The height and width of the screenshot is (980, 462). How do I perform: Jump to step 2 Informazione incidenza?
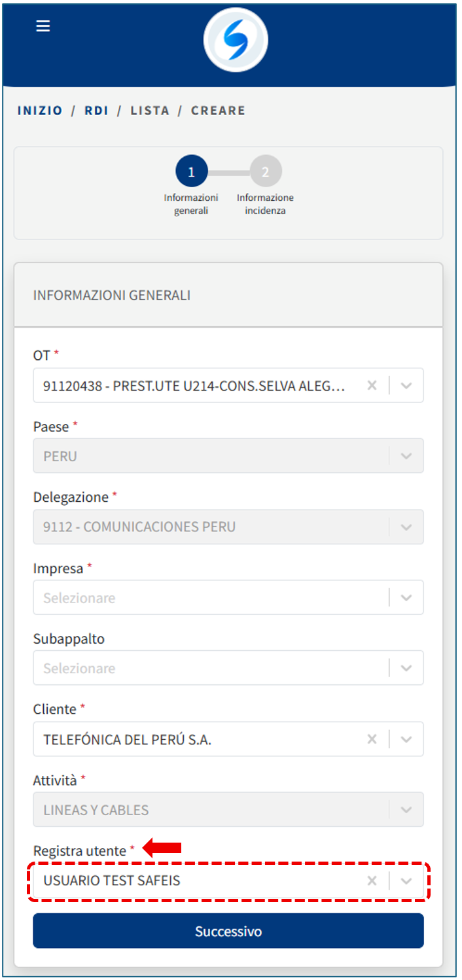click(x=266, y=172)
